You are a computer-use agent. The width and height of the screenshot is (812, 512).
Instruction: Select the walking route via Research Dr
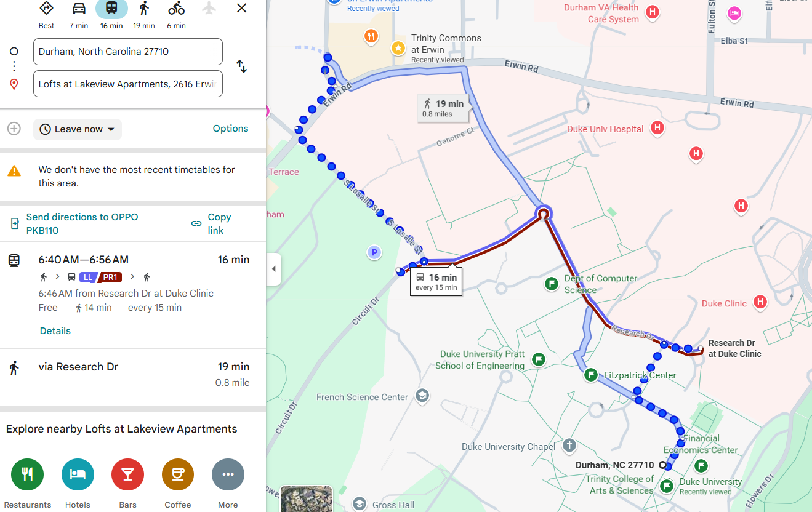pos(133,374)
